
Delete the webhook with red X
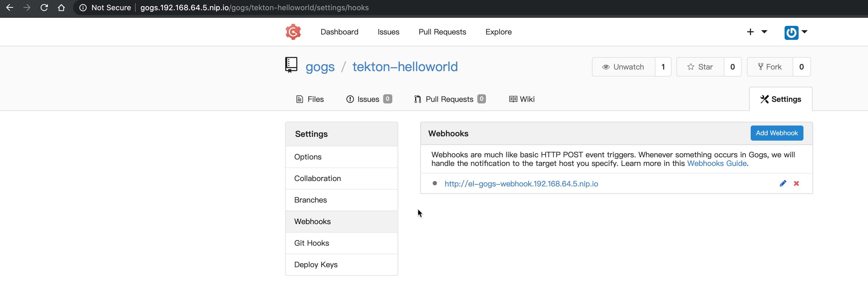click(796, 183)
